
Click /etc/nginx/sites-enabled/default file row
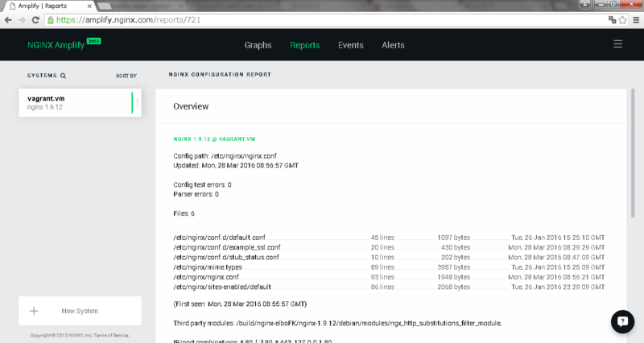click(x=389, y=287)
